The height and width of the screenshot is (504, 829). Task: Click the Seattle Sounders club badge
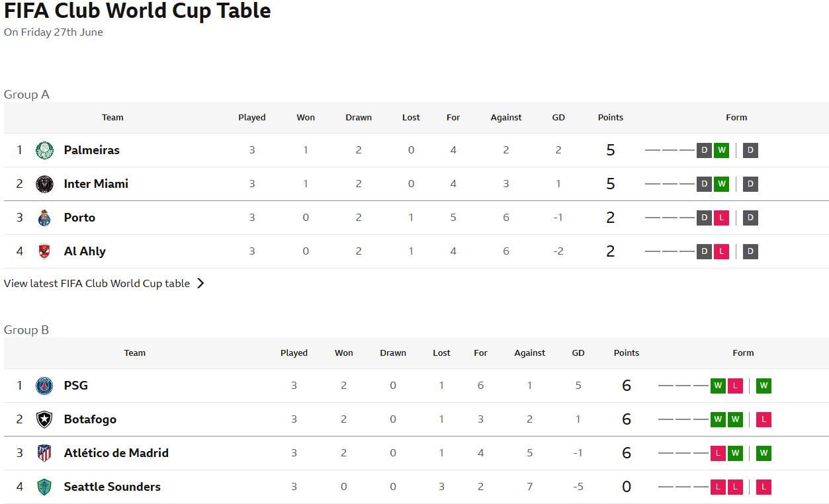[x=44, y=487]
